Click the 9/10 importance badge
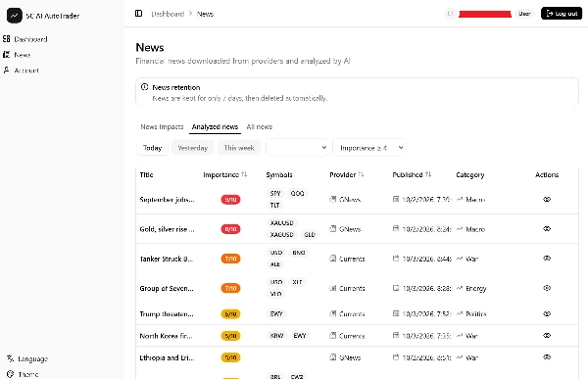This screenshot has height=379, width=588. point(230,200)
